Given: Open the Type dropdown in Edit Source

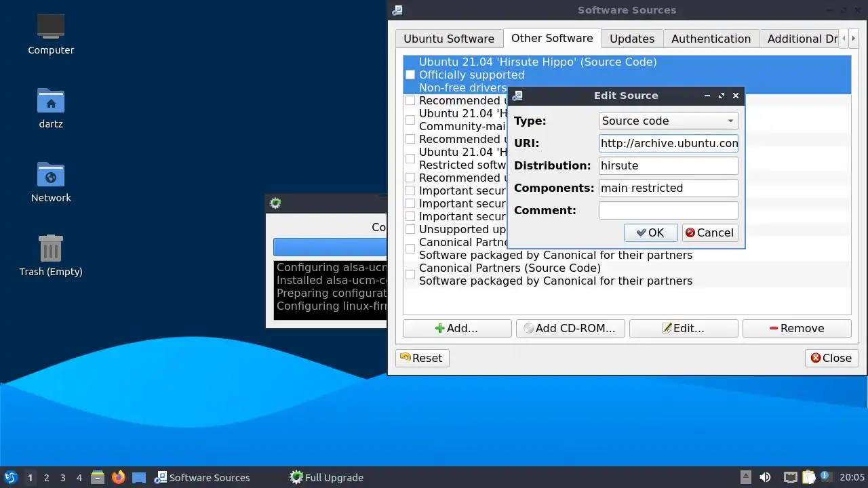Looking at the screenshot, I should coord(668,121).
